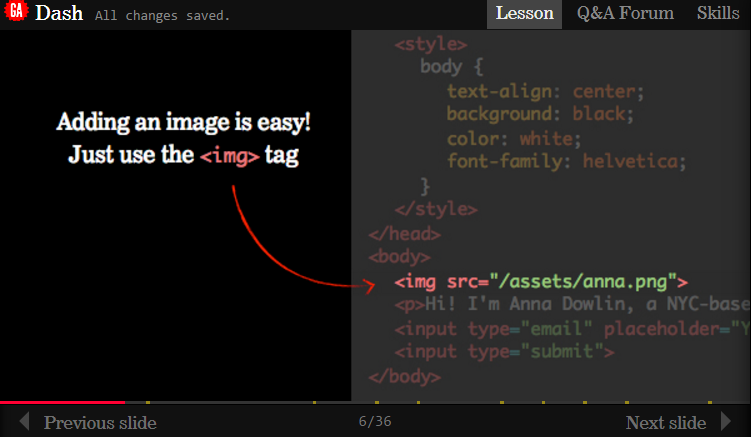The image size is (751, 437).
Task: Click the red filled progress bar segment
Action: 62,402
